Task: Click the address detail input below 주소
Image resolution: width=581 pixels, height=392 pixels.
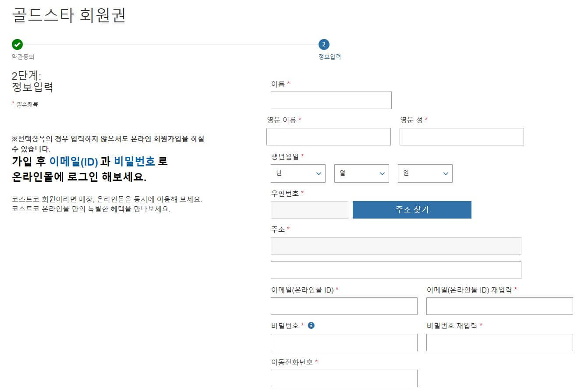Action: [396, 270]
